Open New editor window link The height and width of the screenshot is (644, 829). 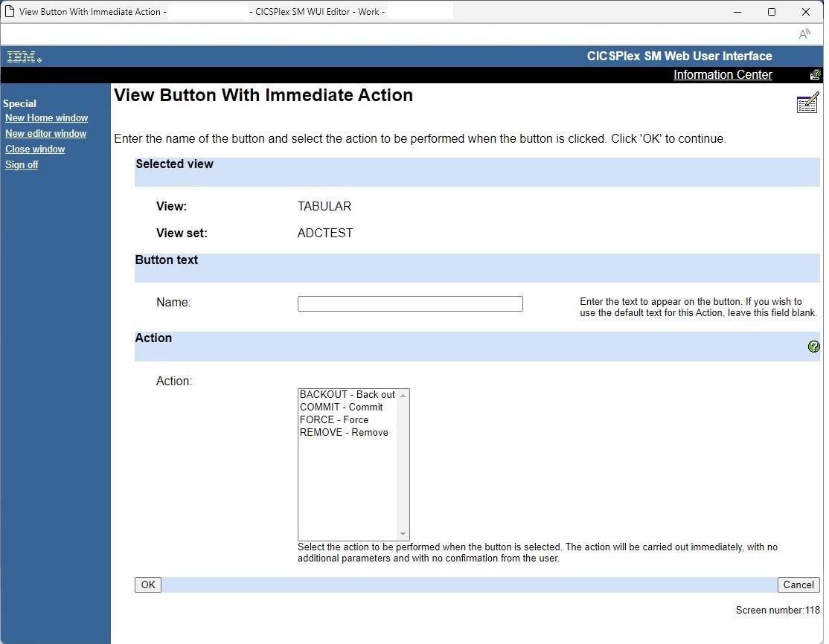coord(46,134)
